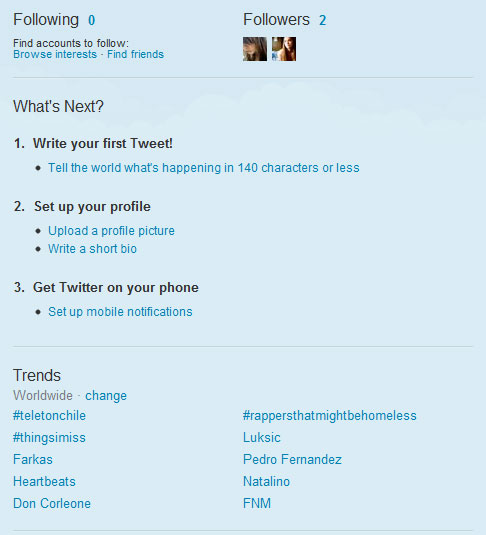View the Heartbeats trending topic
The height and width of the screenshot is (535, 486).
coord(44,481)
